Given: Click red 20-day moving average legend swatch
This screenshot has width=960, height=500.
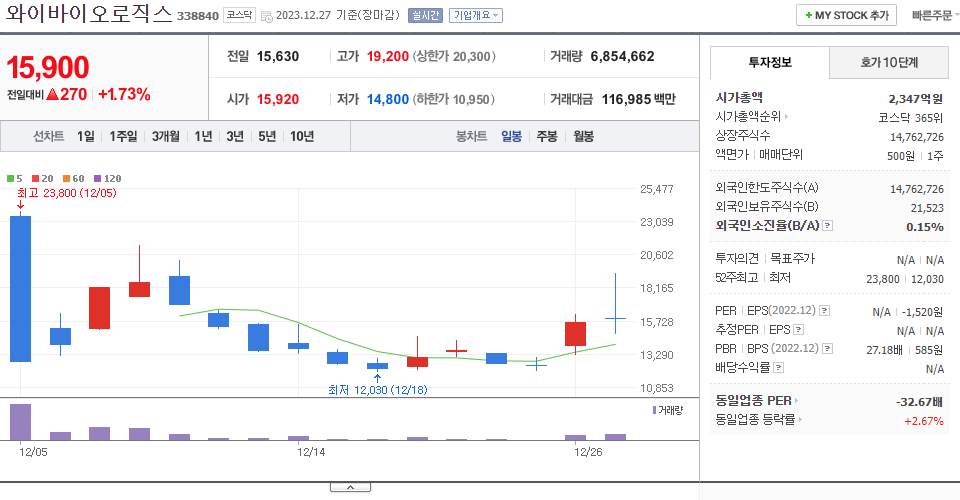Looking at the screenshot, I should click(x=36, y=179).
